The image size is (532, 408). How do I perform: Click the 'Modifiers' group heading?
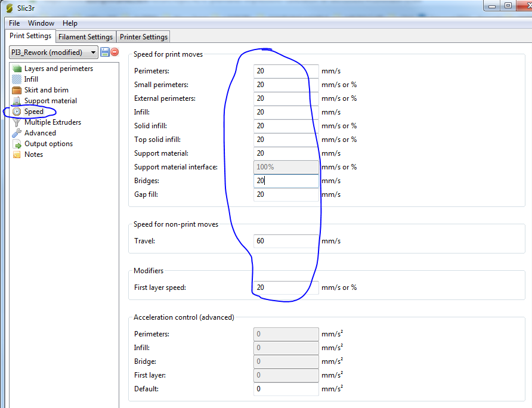point(149,271)
